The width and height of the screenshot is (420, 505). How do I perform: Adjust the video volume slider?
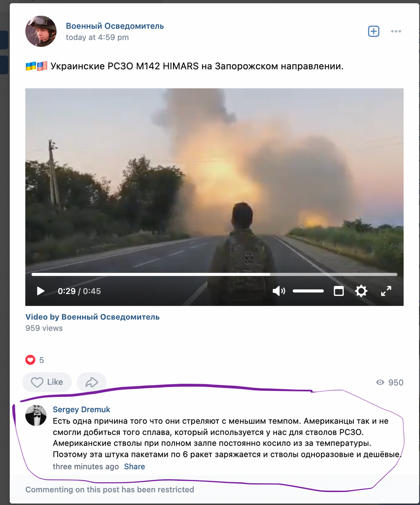tap(308, 291)
